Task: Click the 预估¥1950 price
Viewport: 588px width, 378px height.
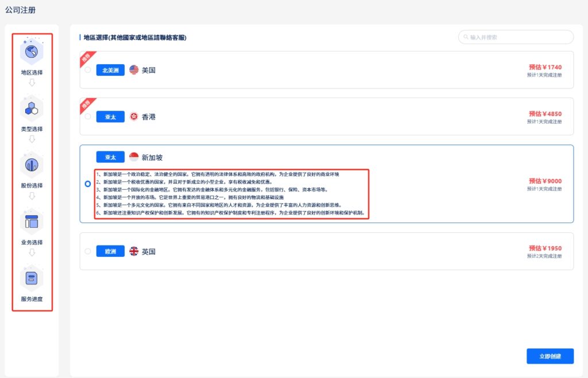Action: point(546,248)
